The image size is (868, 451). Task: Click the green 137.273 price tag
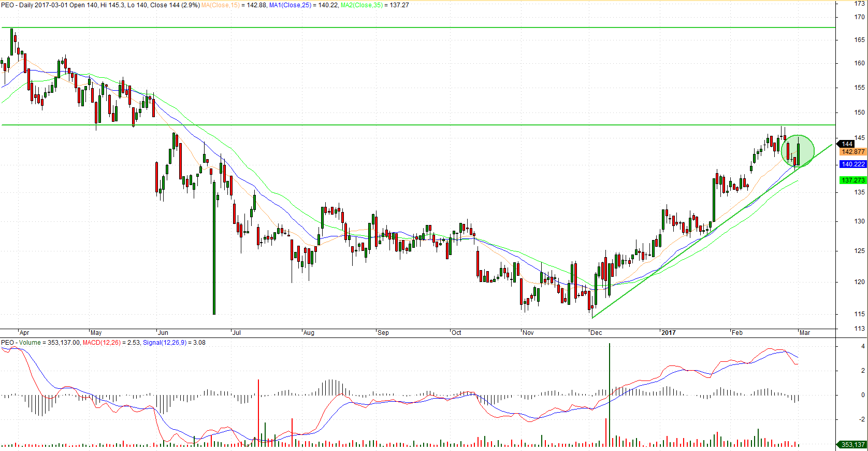(x=853, y=180)
